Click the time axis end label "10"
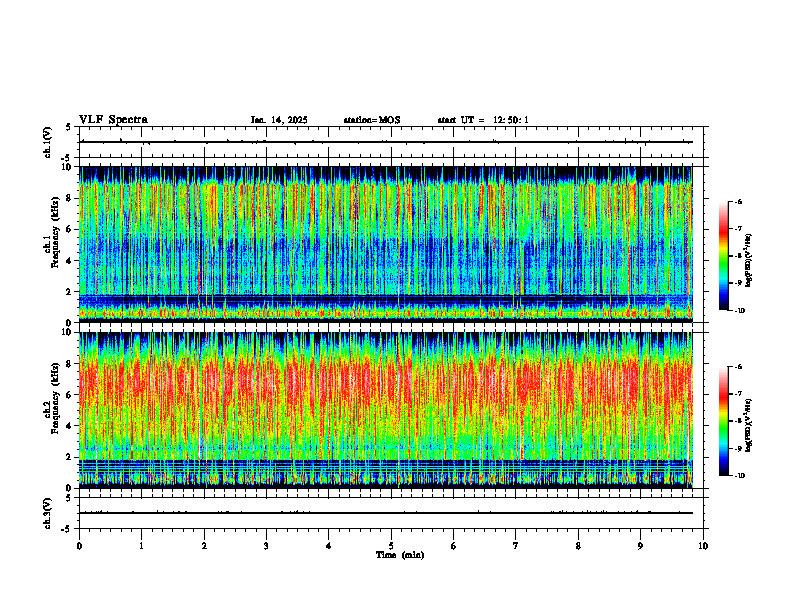The height and width of the screenshot is (612, 792). click(703, 546)
